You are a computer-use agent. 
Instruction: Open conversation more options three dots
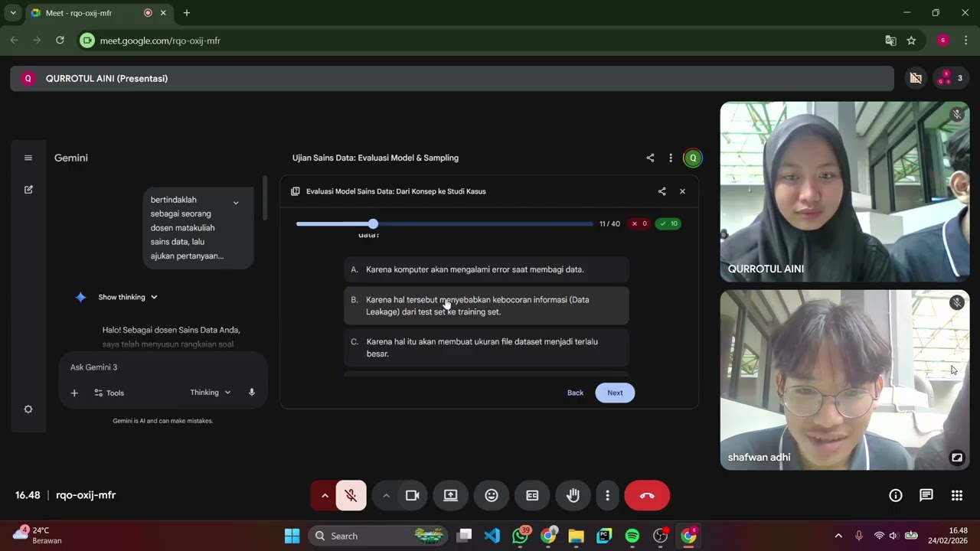671,158
